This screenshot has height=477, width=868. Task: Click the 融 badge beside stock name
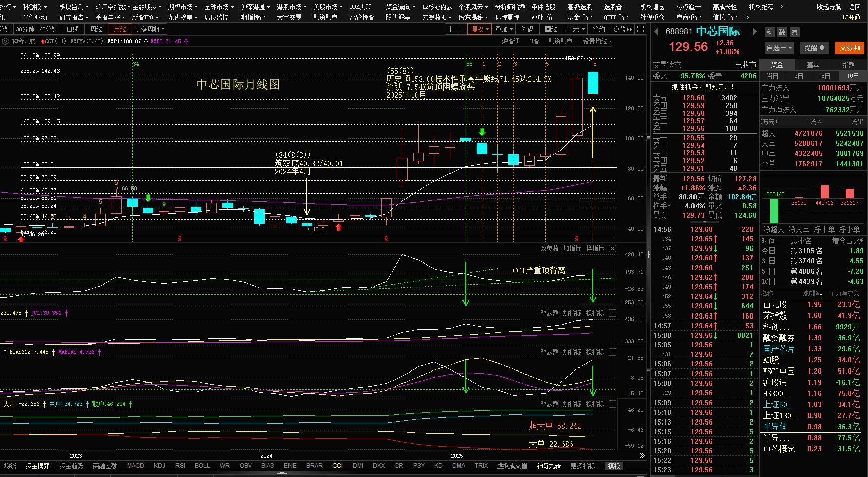[x=782, y=32]
